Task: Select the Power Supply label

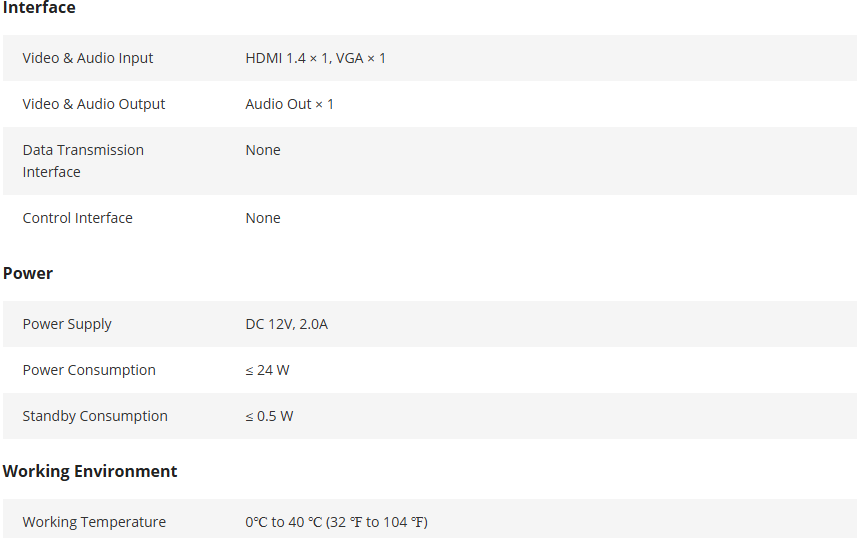Action: pyautogui.click(x=67, y=324)
